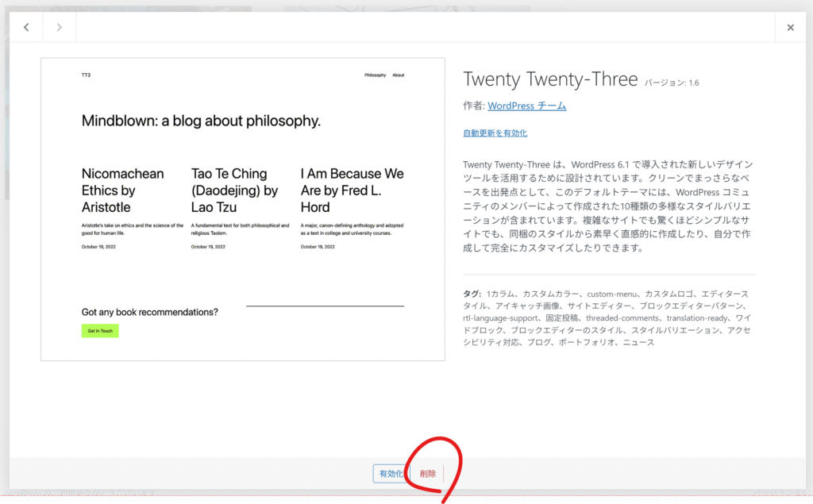Click the タグ tag list text

tap(608, 317)
